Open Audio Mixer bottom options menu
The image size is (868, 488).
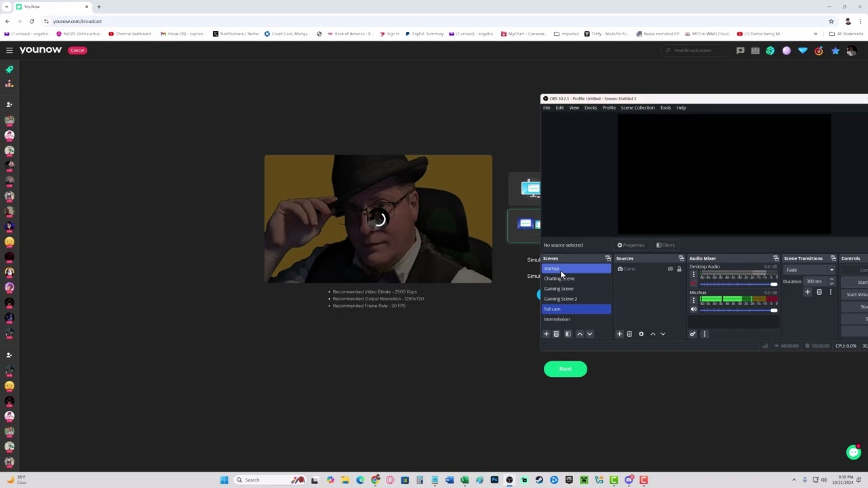[x=704, y=333]
